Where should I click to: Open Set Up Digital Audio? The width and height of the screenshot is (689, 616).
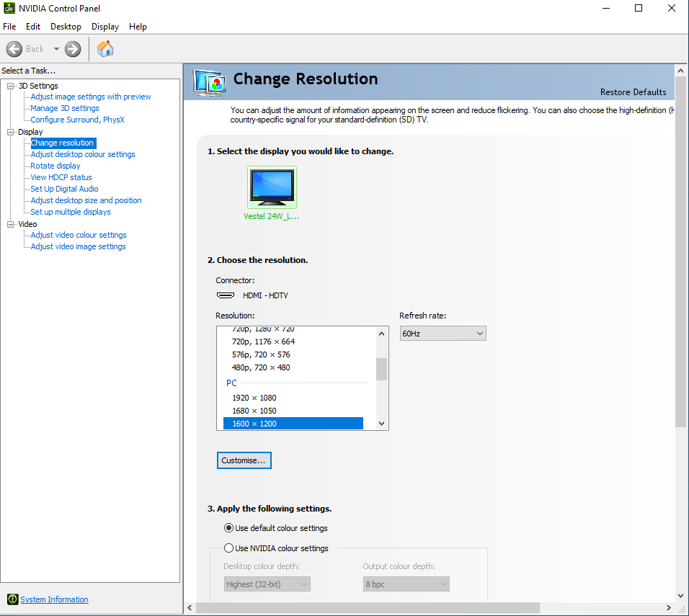[64, 189]
